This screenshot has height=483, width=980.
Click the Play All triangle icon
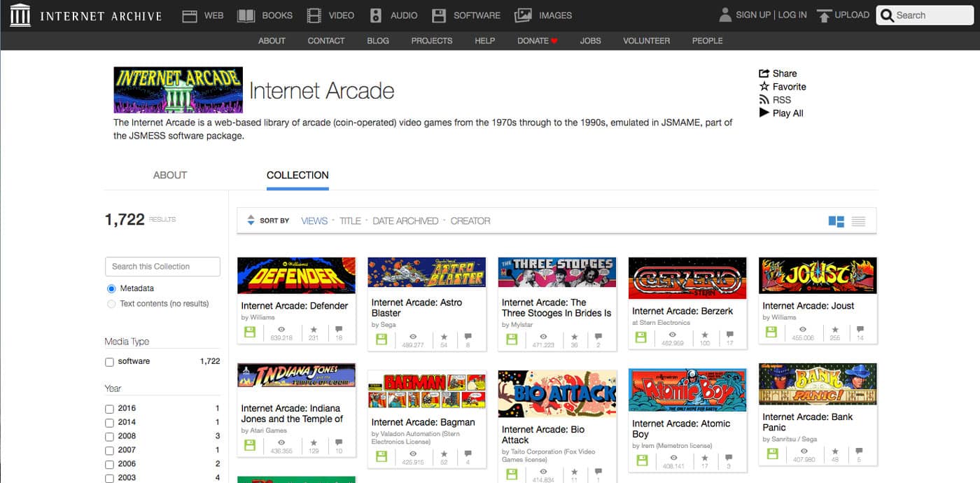click(x=764, y=113)
